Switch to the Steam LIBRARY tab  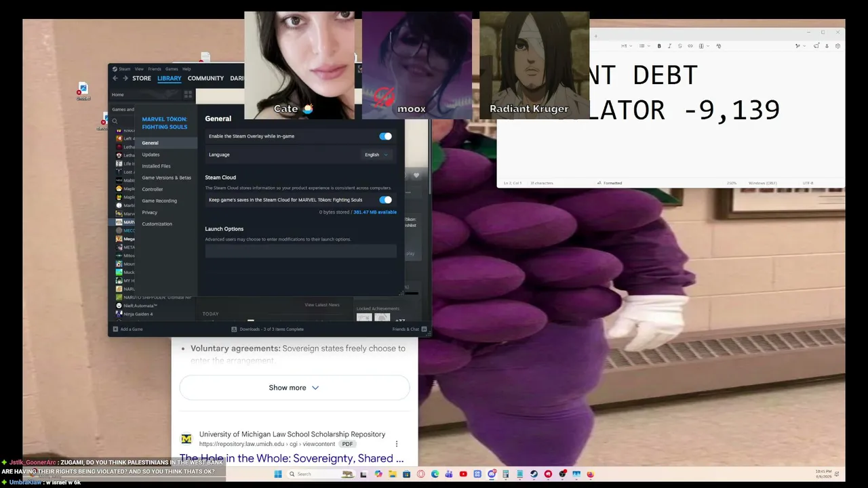pos(170,79)
